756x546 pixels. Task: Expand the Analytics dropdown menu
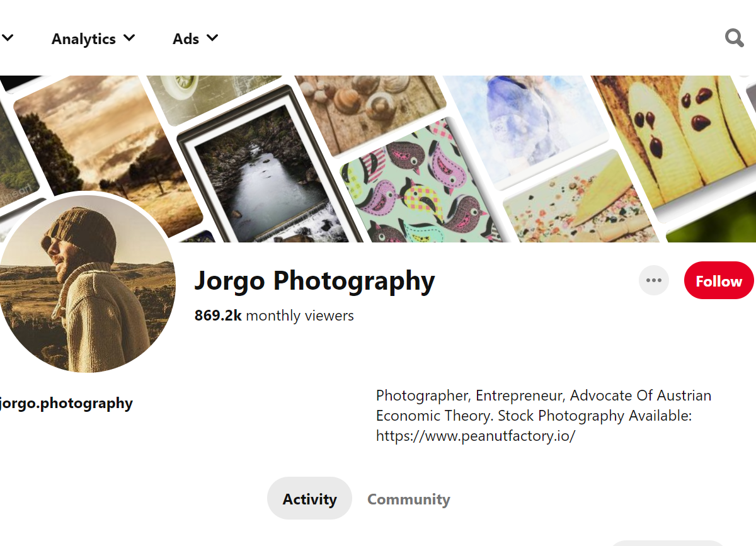coord(93,38)
